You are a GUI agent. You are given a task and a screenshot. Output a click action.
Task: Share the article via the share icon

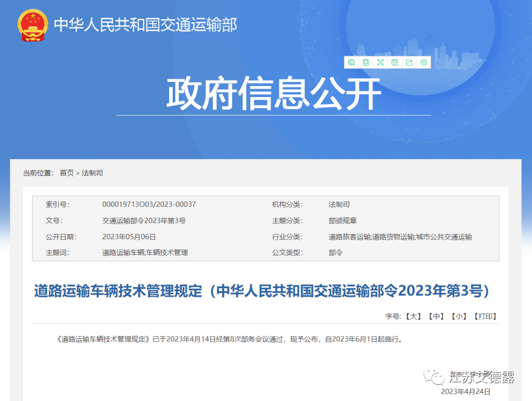(x=409, y=63)
